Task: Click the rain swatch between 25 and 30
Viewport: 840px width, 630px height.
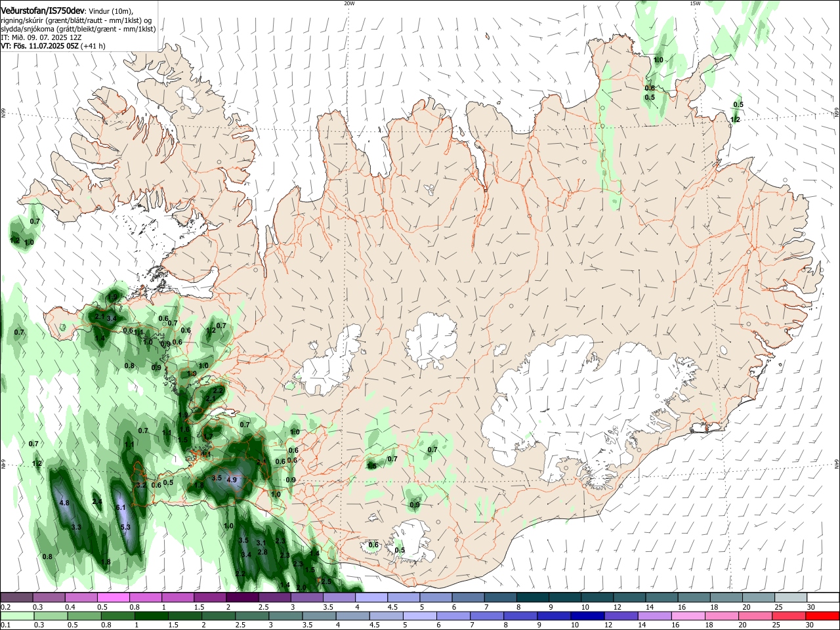Action: pos(789,616)
